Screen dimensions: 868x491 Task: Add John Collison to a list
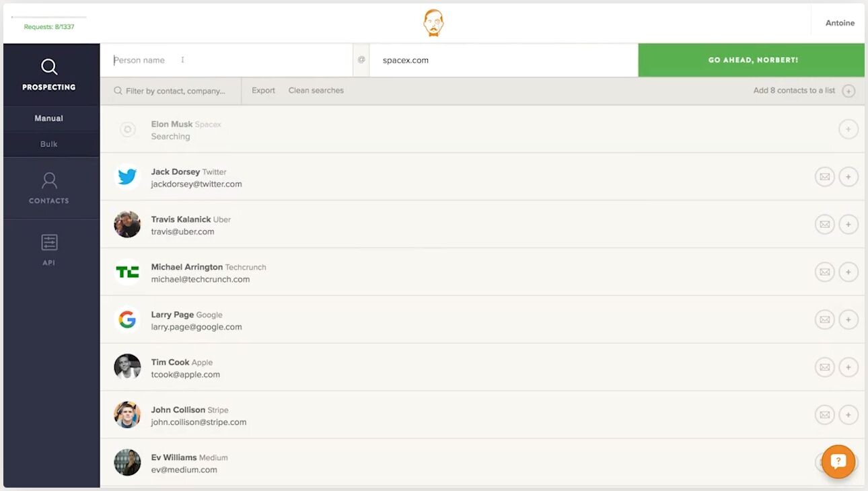tap(848, 415)
